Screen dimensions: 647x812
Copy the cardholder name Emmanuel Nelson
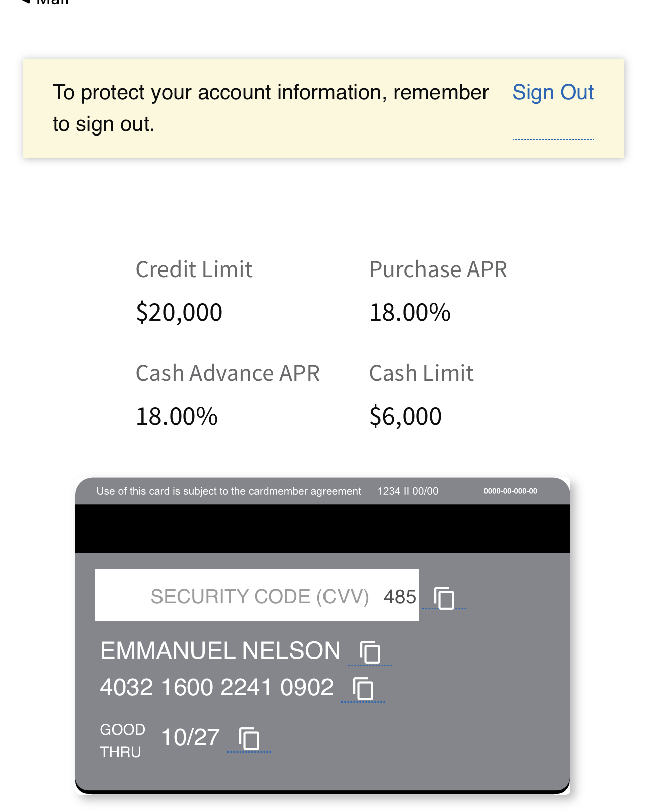(x=370, y=652)
